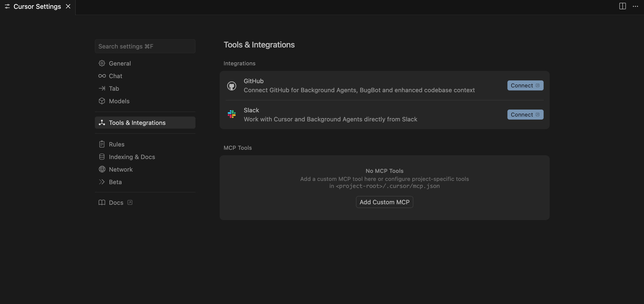This screenshot has height=304, width=644.
Task: Click the MCP Tools section label
Action: (x=238, y=148)
